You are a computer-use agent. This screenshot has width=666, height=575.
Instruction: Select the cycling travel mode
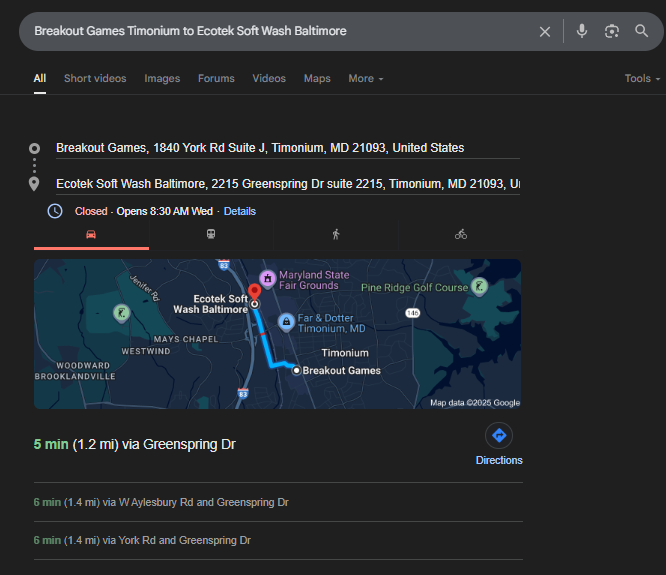pos(461,234)
